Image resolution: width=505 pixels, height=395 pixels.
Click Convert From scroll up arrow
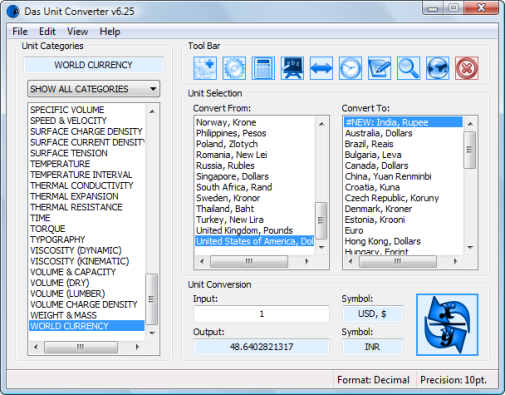coord(321,124)
